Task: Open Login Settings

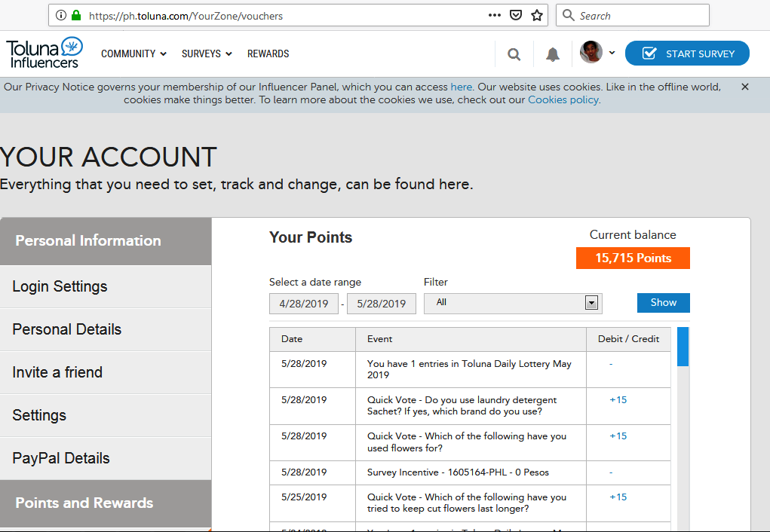Action: pos(106,286)
